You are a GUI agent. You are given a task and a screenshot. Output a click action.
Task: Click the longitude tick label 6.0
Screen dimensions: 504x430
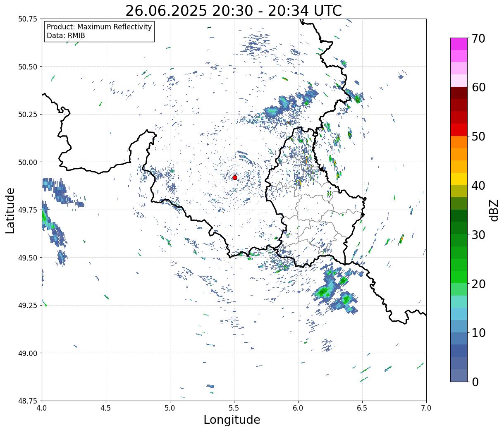(x=298, y=408)
